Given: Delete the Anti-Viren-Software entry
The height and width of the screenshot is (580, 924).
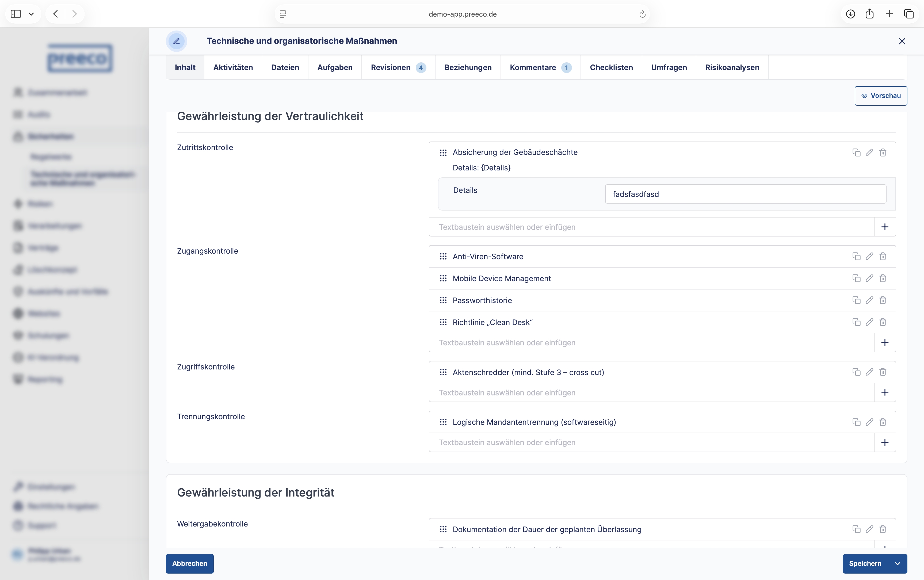Looking at the screenshot, I should [883, 256].
